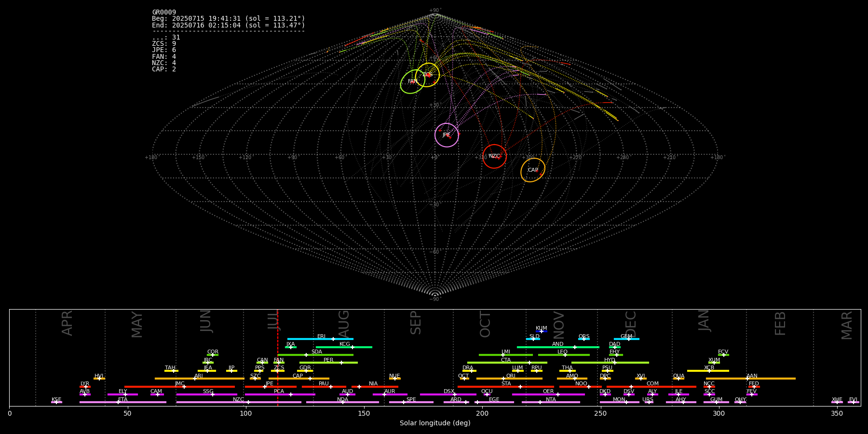
Task: Select the red STA shower bar
Action: [x=506, y=386]
